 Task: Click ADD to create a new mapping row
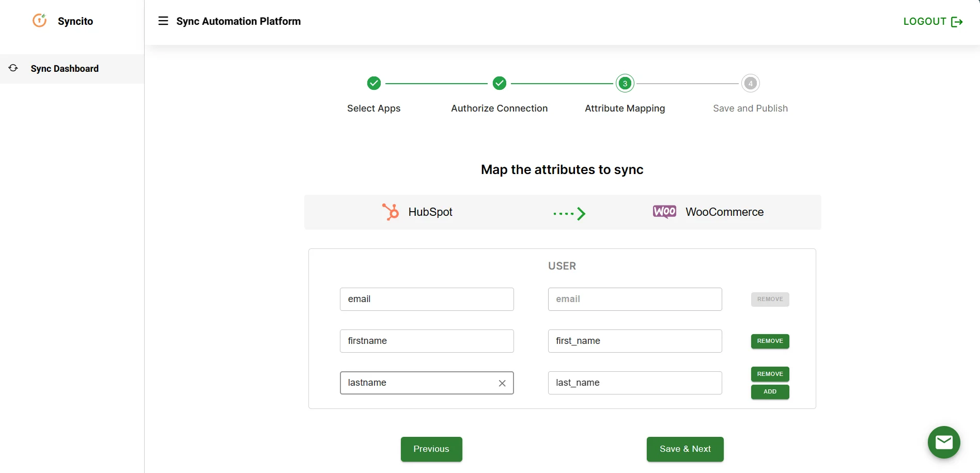tap(769, 391)
